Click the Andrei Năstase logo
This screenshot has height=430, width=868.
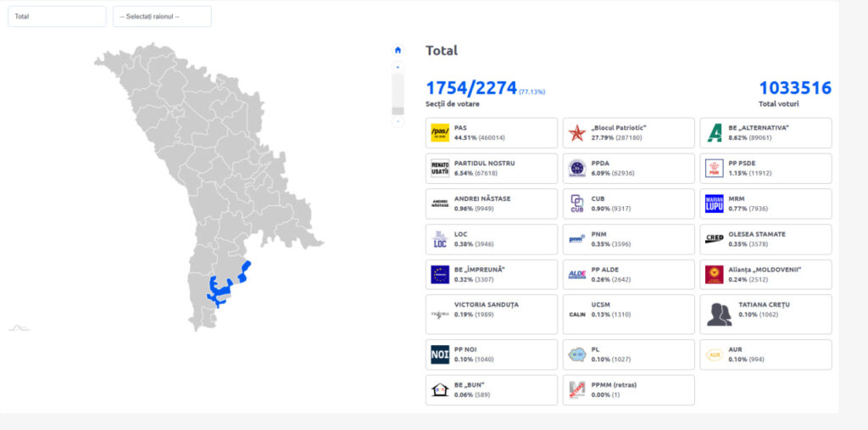tap(440, 204)
